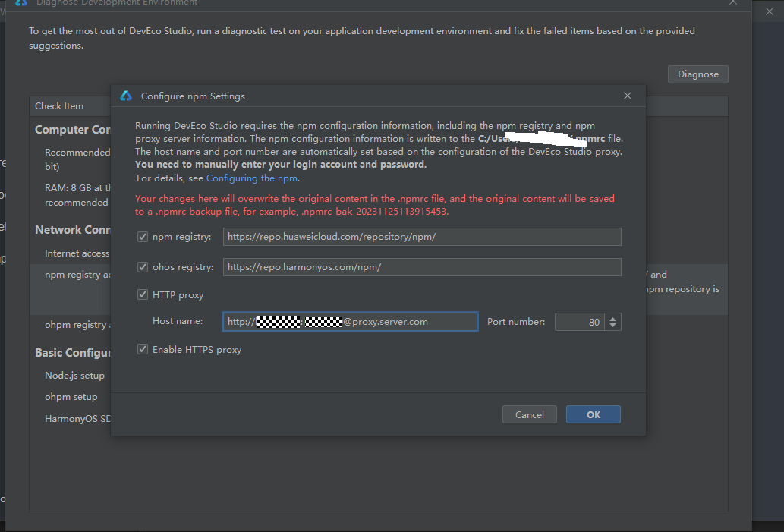Screen dimensions: 784x532
Task: Select the RAM requirement check item
Action: point(77,195)
